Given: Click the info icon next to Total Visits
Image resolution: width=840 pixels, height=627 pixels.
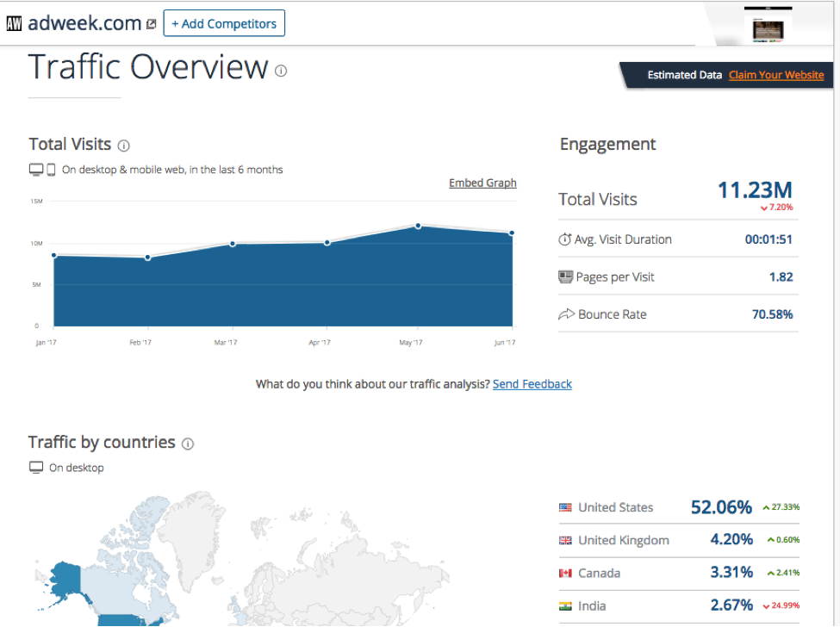Looking at the screenshot, I should click(123, 145).
